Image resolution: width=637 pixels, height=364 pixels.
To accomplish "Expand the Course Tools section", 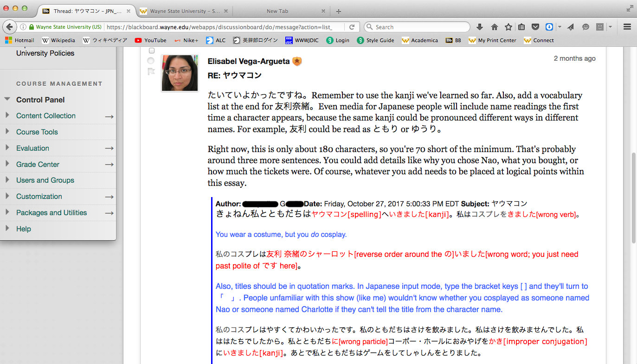I will click(x=7, y=131).
